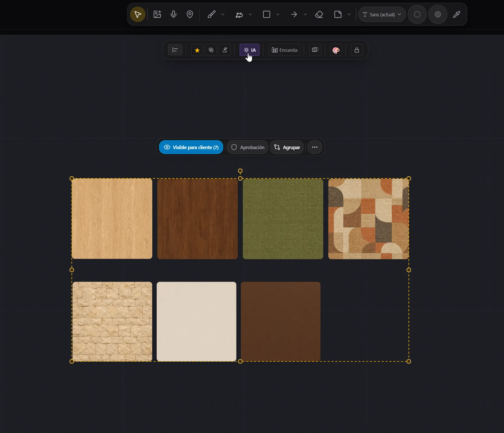Select the olive green fabric swatch
Screen dimensions: 504x433
click(x=283, y=219)
